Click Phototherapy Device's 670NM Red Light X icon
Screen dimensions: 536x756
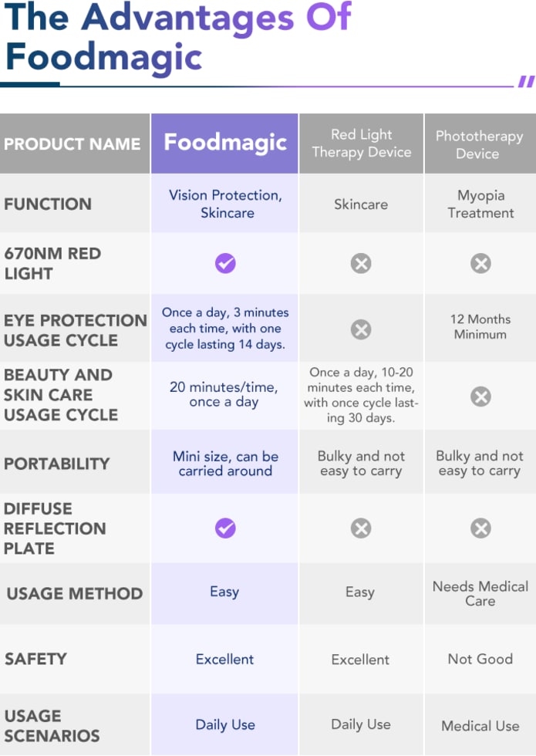pyautogui.click(x=480, y=263)
